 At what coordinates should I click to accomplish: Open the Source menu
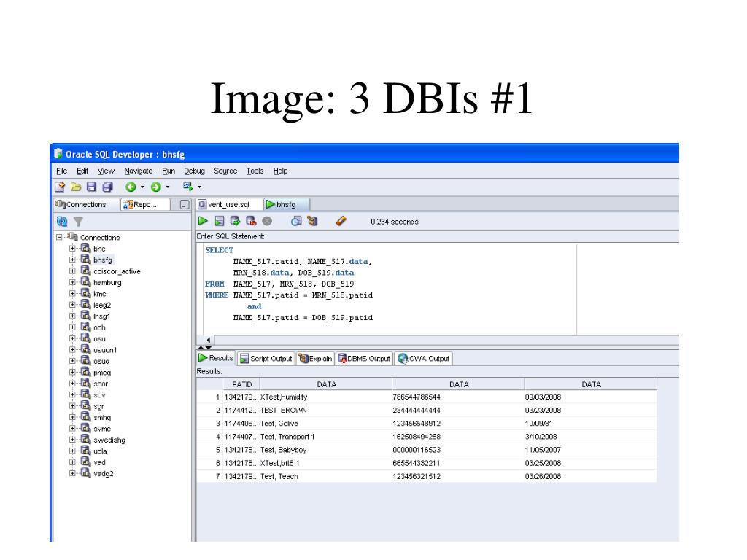pos(225,171)
